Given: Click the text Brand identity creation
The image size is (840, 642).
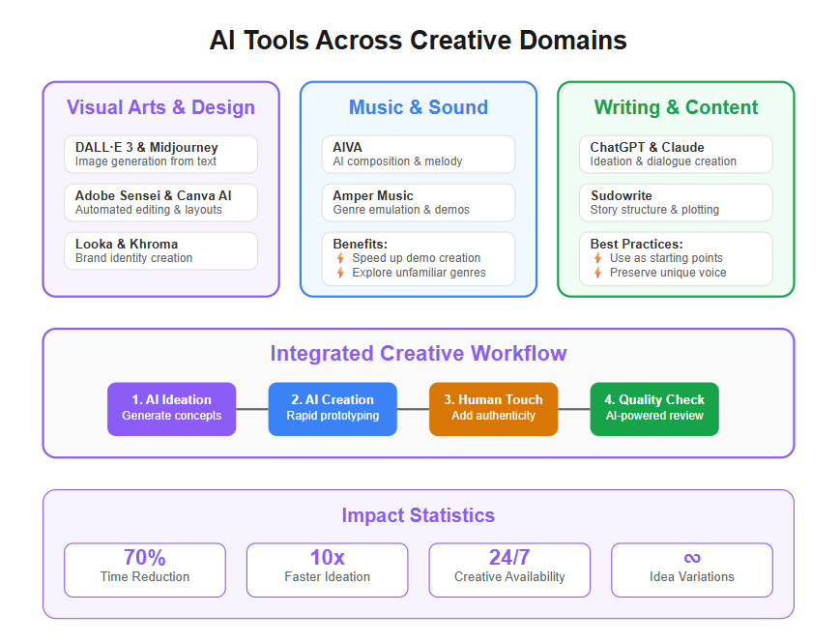Looking at the screenshot, I should tap(134, 258).
